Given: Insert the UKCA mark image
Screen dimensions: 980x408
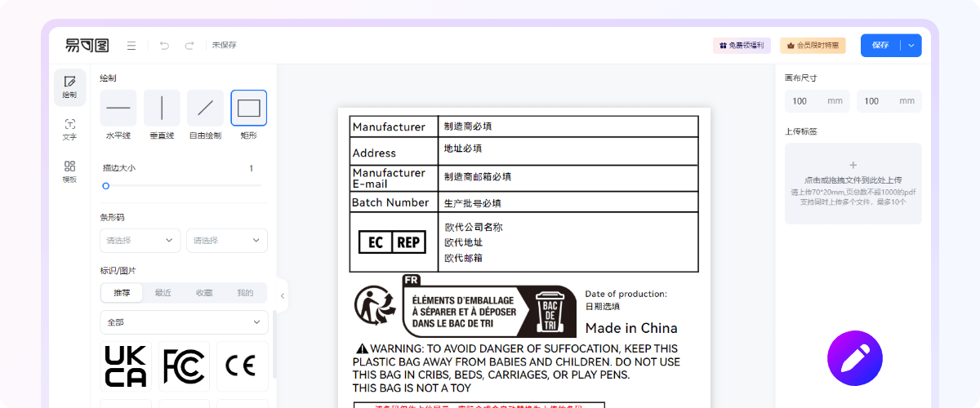Looking at the screenshot, I should [x=126, y=366].
